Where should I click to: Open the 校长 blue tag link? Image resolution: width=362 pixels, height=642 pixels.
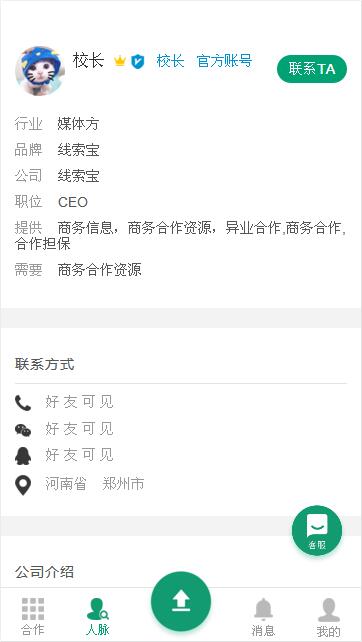click(x=170, y=61)
